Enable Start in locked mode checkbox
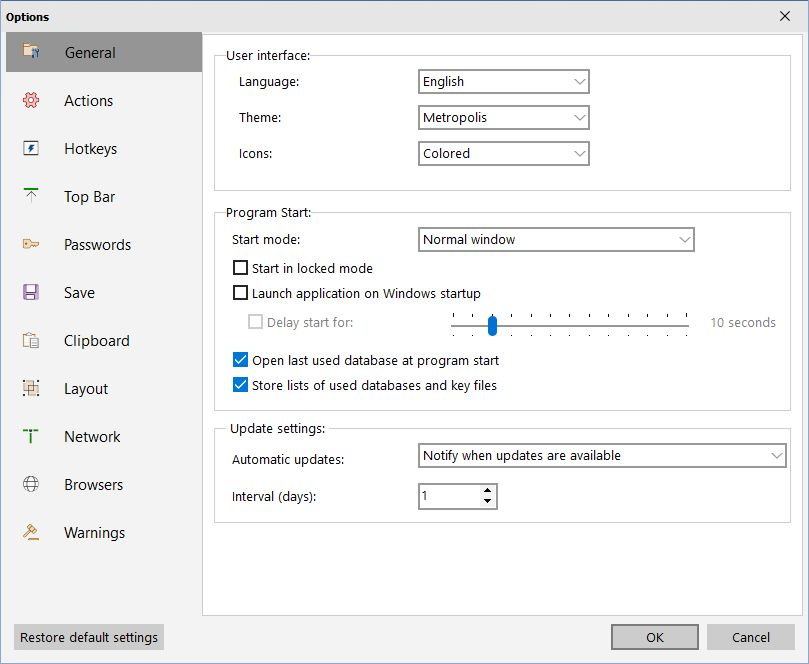This screenshot has width=809, height=664. pyautogui.click(x=240, y=268)
